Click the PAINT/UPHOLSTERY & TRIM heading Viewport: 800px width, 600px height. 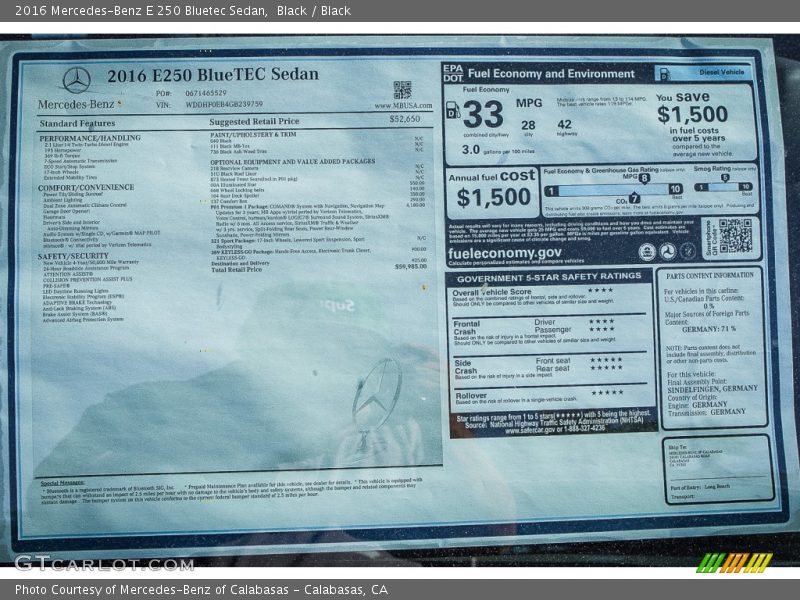(x=253, y=135)
